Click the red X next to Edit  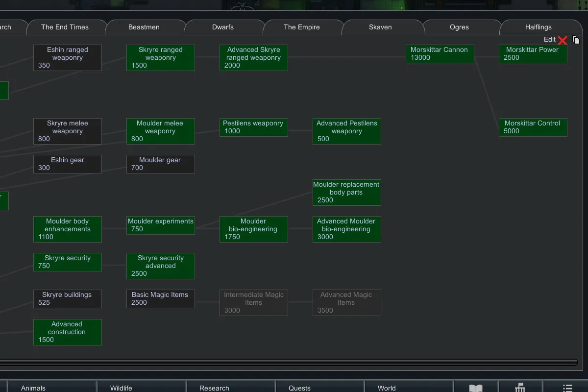click(x=563, y=40)
